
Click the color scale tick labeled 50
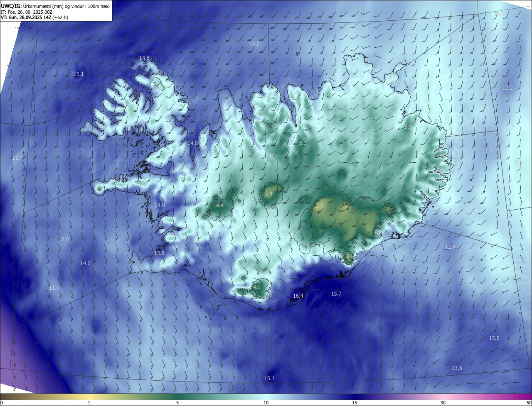(529, 403)
